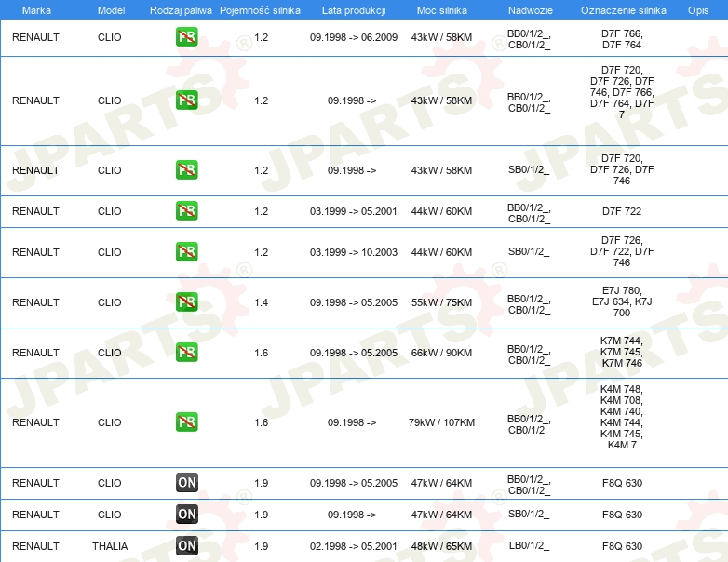Click petrol icon in SB0 43kW / 58KM row

point(186,170)
